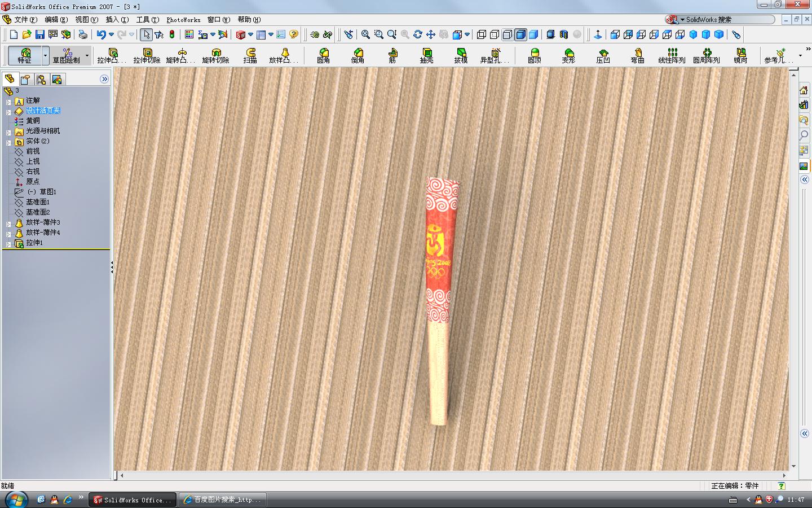Click the Help question mark icon
The width and height of the screenshot is (812, 508).
(294, 34)
